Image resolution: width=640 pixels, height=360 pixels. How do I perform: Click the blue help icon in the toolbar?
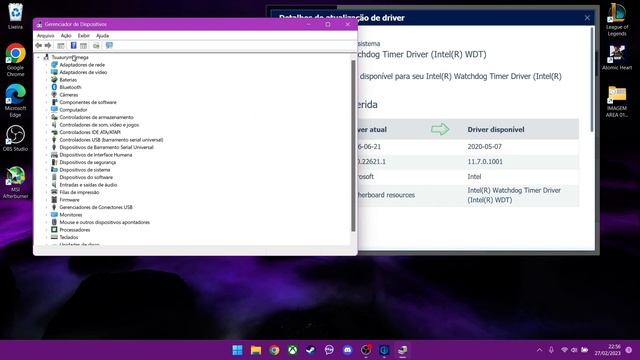pos(73,45)
